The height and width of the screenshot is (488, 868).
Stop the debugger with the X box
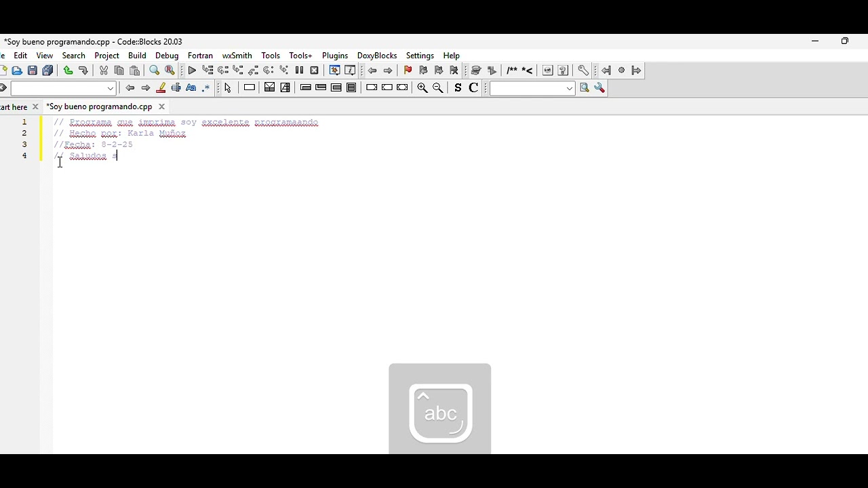coord(315,70)
